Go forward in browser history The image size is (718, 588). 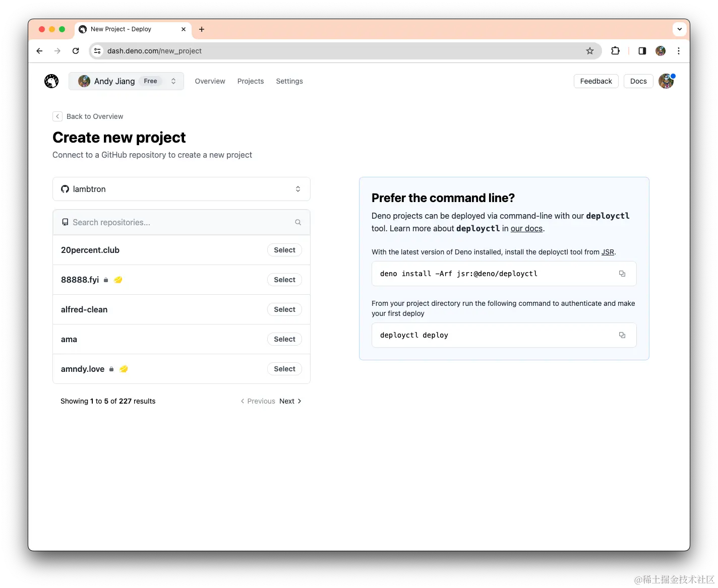coord(57,51)
